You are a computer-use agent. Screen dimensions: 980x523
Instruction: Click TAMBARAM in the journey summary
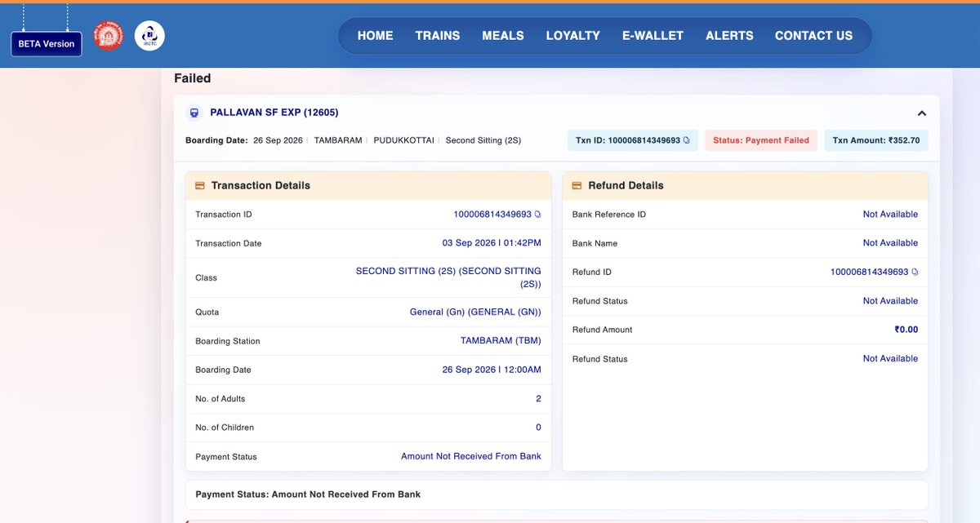click(337, 140)
